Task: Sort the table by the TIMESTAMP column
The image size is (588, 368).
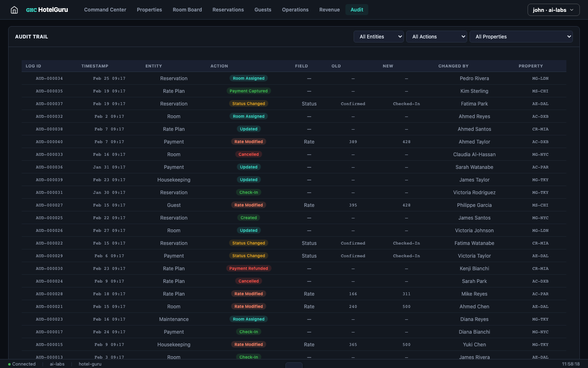Action: click(95, 66)
